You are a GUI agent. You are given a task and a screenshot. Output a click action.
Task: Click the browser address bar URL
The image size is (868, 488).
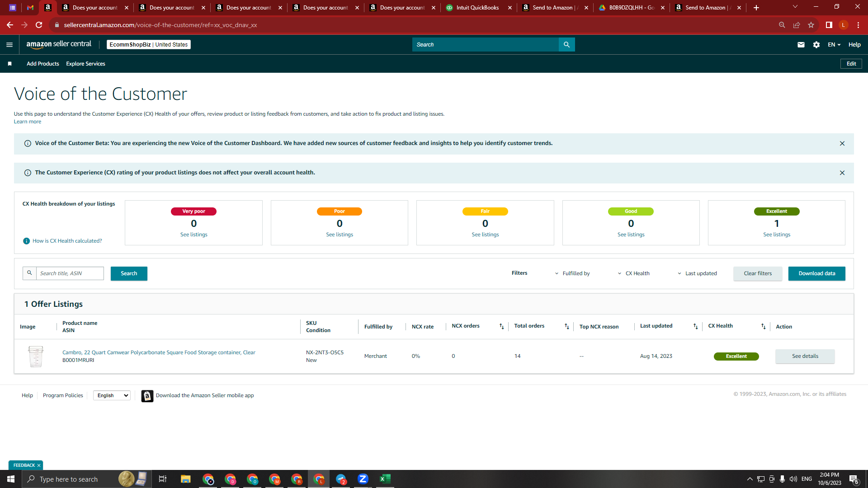pos(160,25)
